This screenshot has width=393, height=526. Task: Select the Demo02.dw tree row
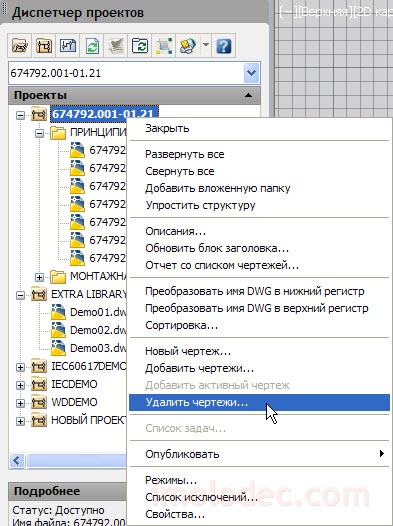(x=98, y=330)
